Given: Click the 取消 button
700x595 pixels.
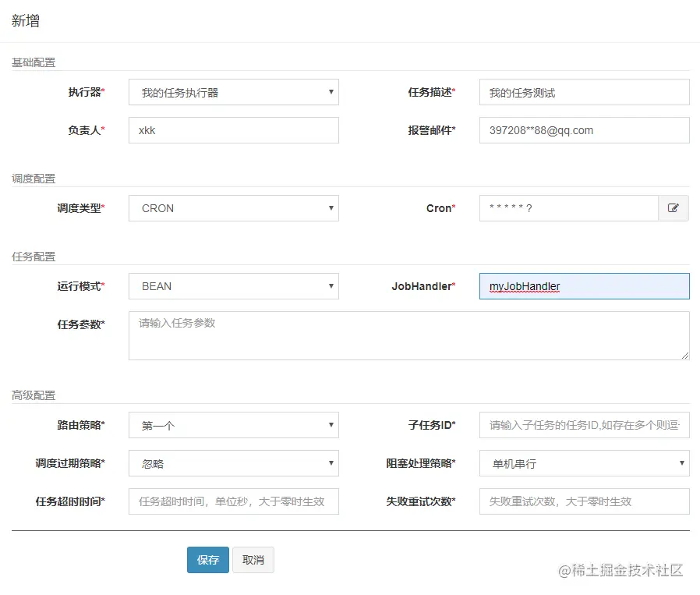Looking at the screenshot, I should 253,560.
